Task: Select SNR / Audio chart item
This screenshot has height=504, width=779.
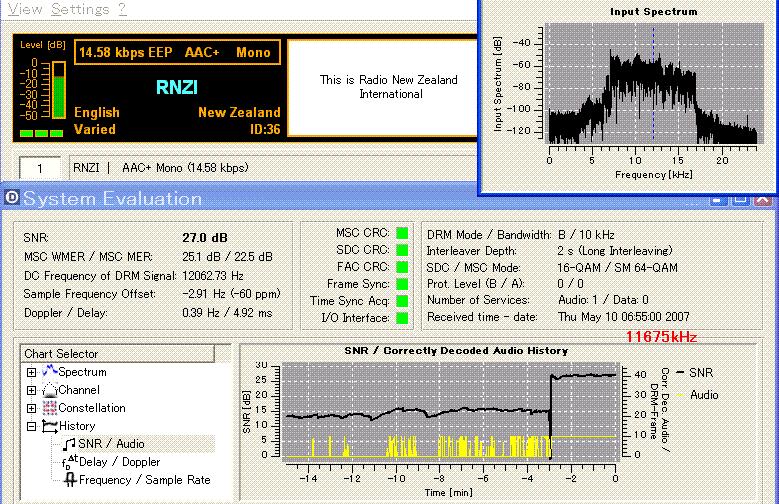Action: pos(111,444)
